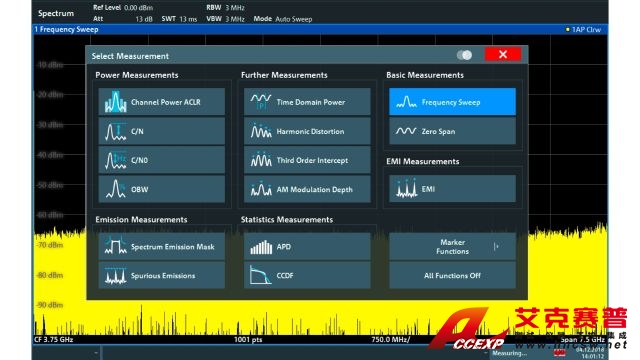Viewport: 640px width, 360px height.
Task: Choose Time Domain Power measurement
Action: click(307, 102)
